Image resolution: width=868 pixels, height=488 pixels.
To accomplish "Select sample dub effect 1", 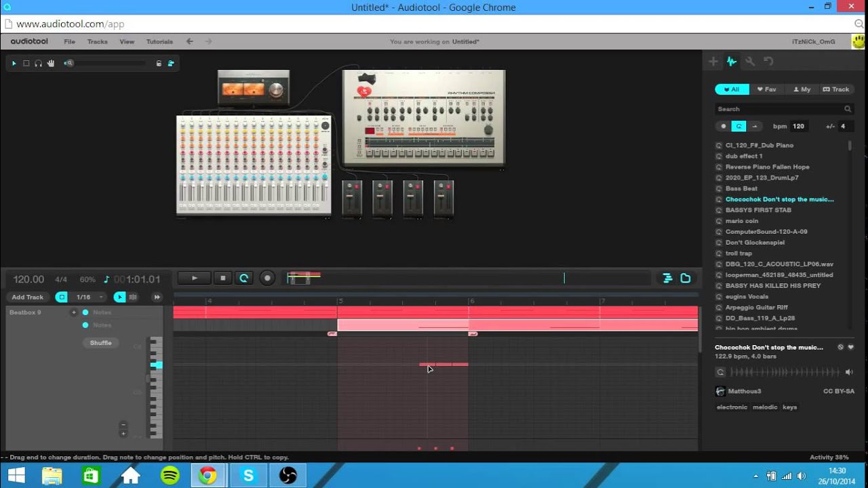I will 744,156.
